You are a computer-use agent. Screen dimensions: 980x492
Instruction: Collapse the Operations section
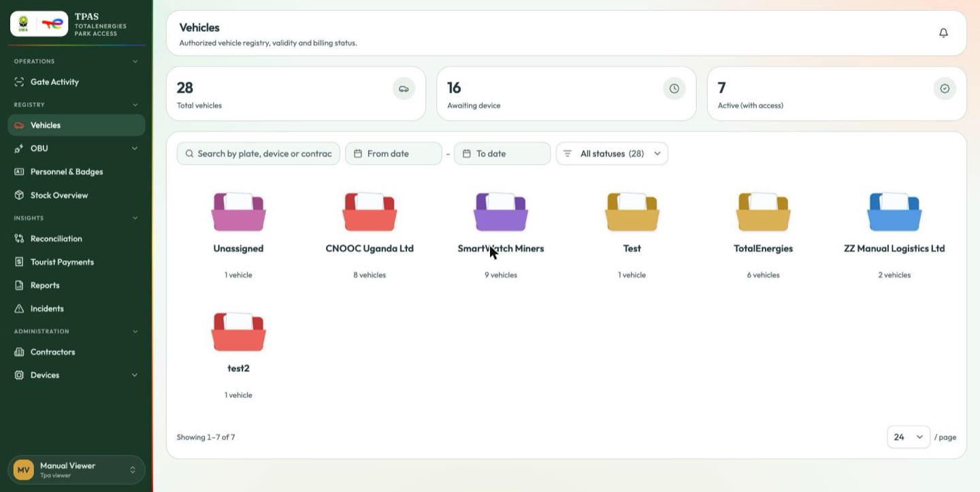click(x=135, y=61)
